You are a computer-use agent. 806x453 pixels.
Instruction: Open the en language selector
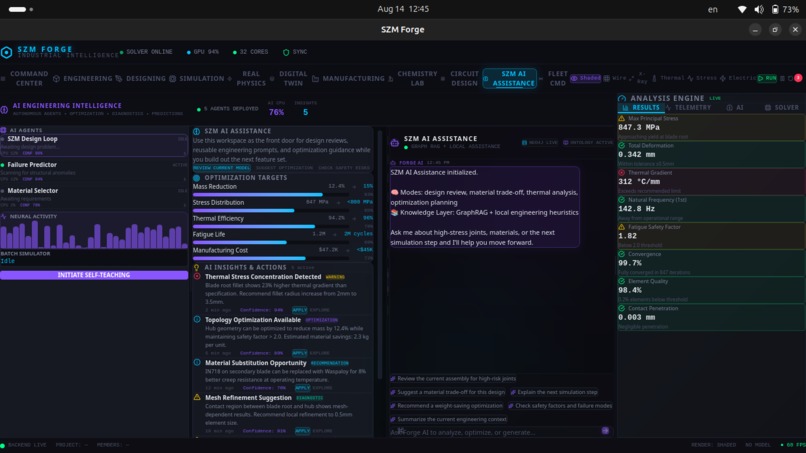pyautogui.click(x=712, y=9)
